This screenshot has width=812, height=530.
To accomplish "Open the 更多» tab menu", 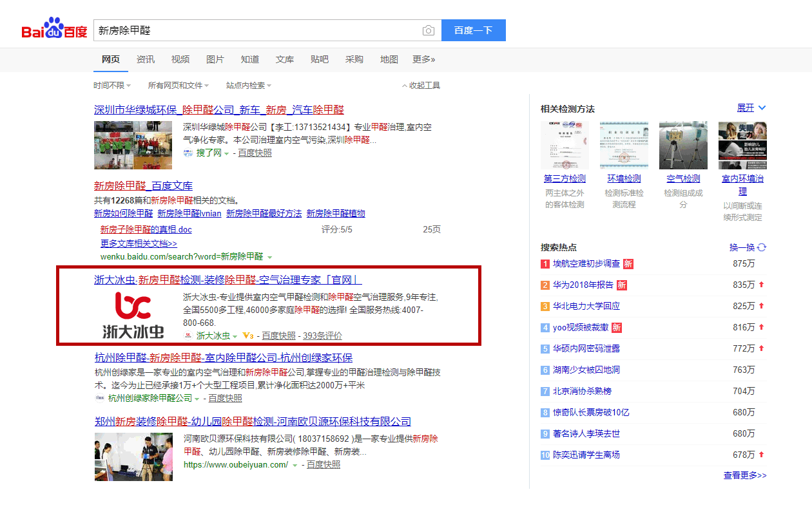I will pyautogui.click(x=424, y=59).
